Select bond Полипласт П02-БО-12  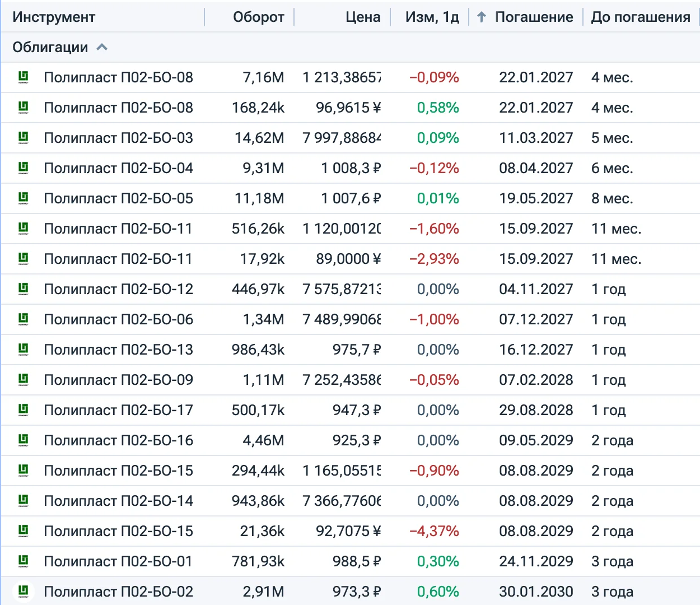[x=118, y=289]
